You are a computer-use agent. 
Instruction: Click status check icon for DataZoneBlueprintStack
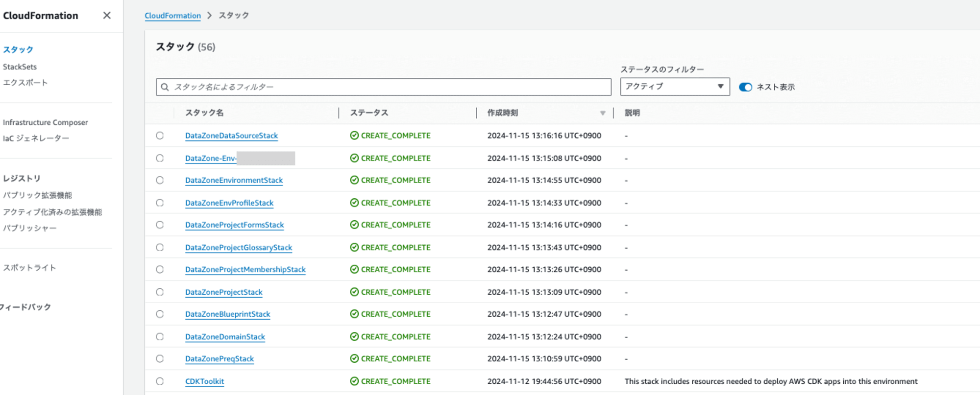[x=354, y=314]
